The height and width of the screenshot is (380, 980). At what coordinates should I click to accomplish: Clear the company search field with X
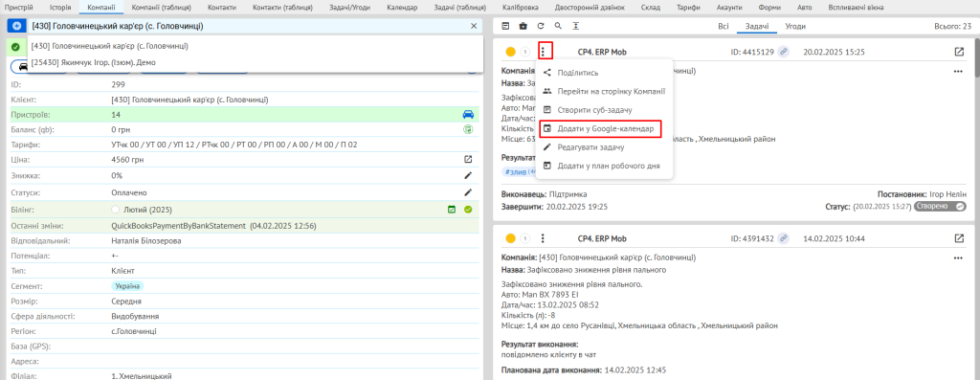coord(473,26)
